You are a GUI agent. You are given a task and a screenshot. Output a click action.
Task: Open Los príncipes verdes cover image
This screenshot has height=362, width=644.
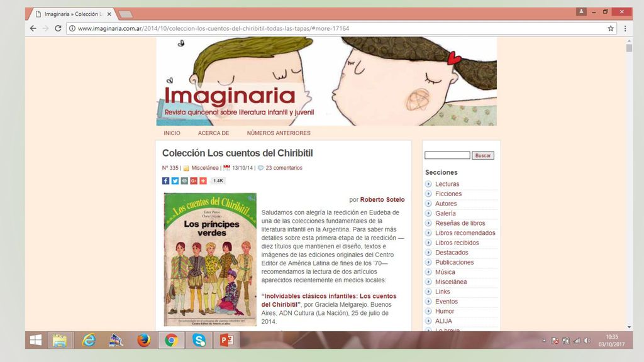210,260
